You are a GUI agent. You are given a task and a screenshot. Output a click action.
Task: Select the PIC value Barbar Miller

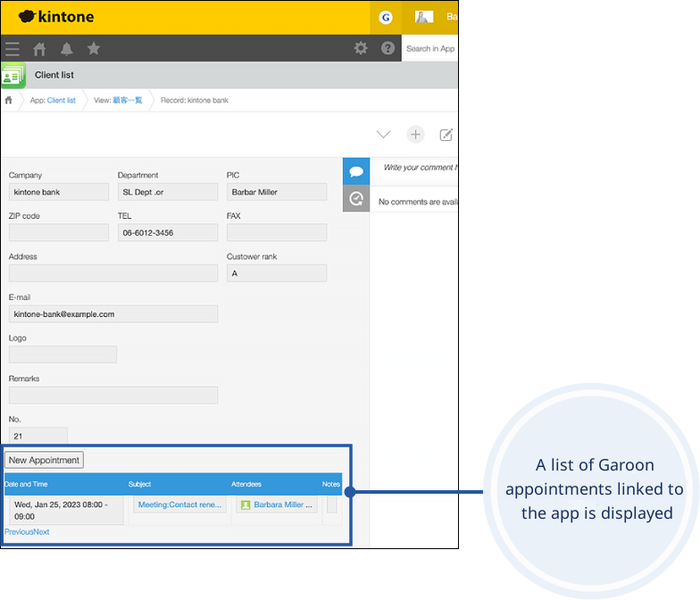click(x=277, y=192)
